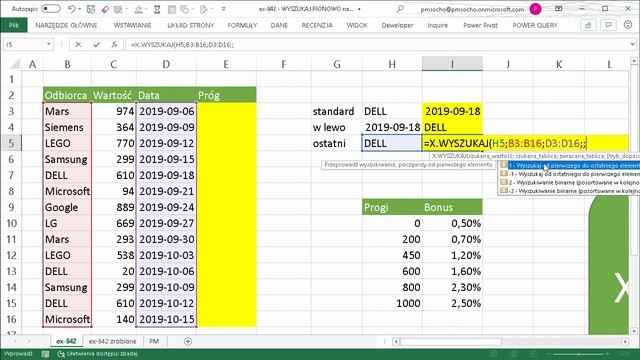Choose option 1 search first to last

coord(569,166)
